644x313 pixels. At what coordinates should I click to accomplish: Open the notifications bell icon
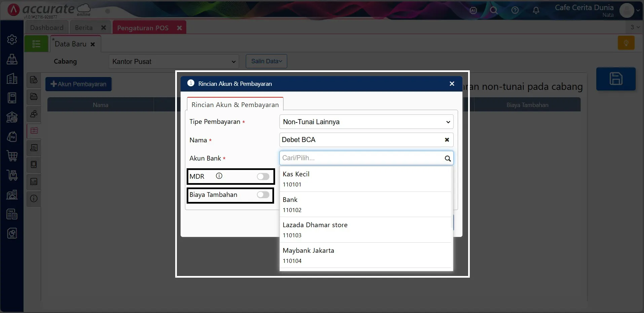point(536,10)
